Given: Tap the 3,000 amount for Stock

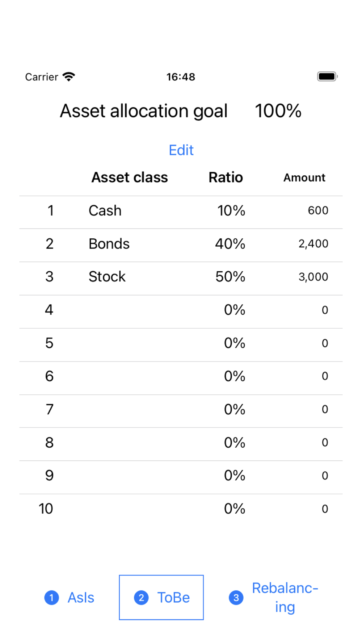Looking at the screenshot, I should point(313,277).
